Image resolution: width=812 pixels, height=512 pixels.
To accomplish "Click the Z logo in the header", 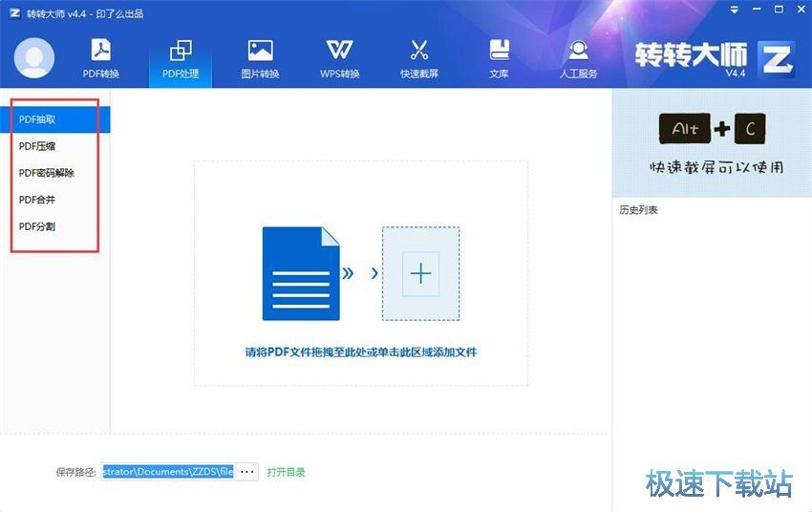I will (776, 59).
